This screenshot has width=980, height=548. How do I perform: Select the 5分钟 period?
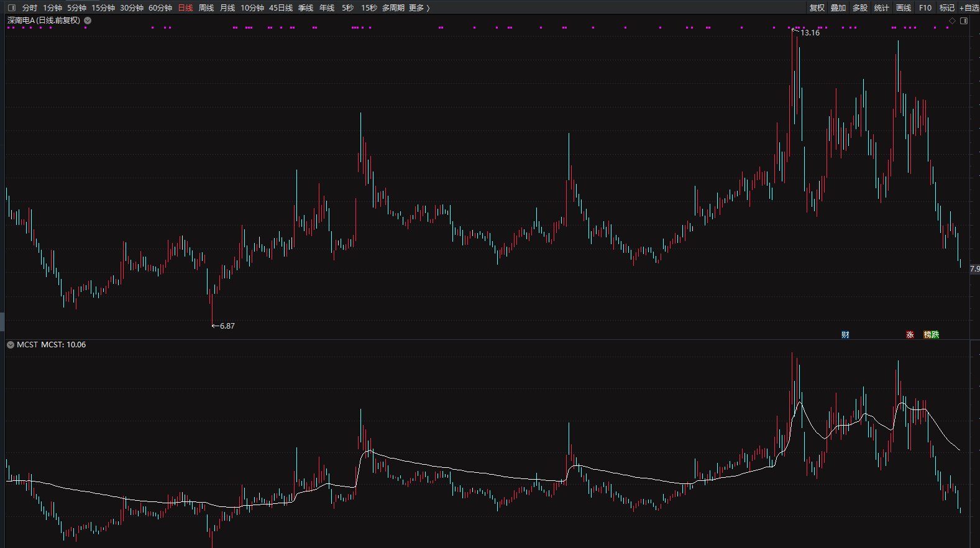click(77, 8)
